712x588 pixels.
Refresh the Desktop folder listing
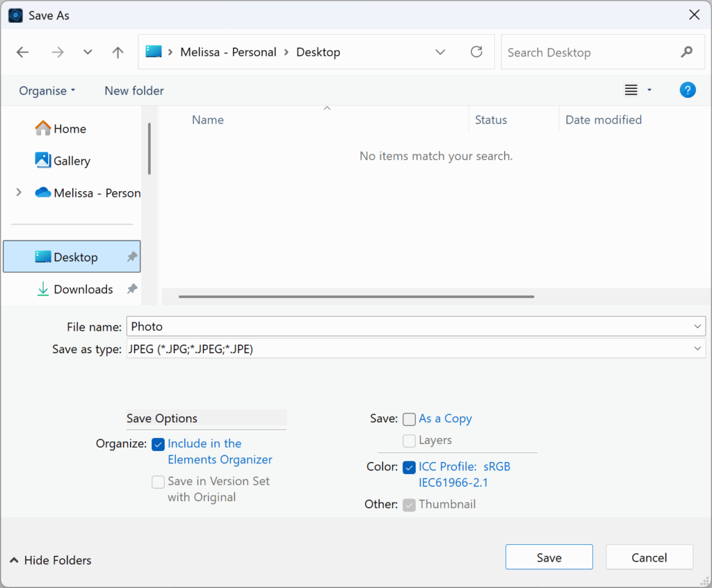476,52
